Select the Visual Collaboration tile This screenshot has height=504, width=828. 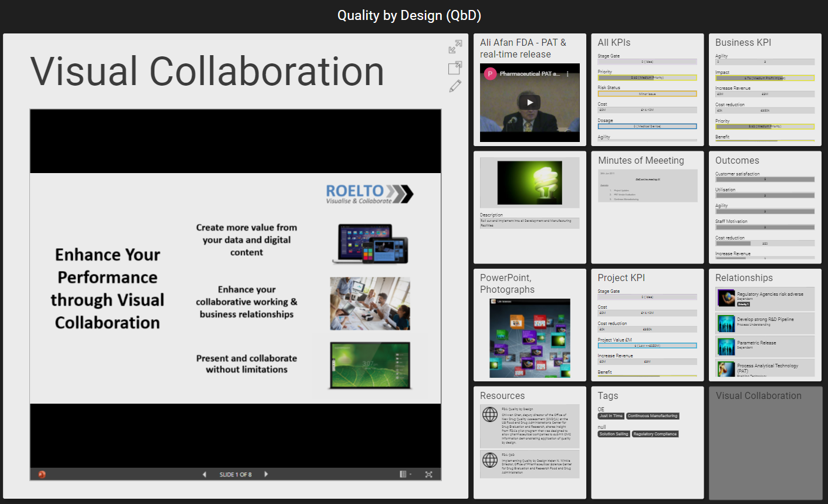pos(765,442)
